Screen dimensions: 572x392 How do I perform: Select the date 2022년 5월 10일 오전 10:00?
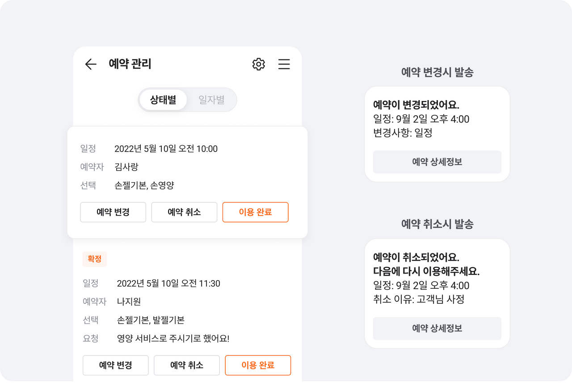click(166, 149)
